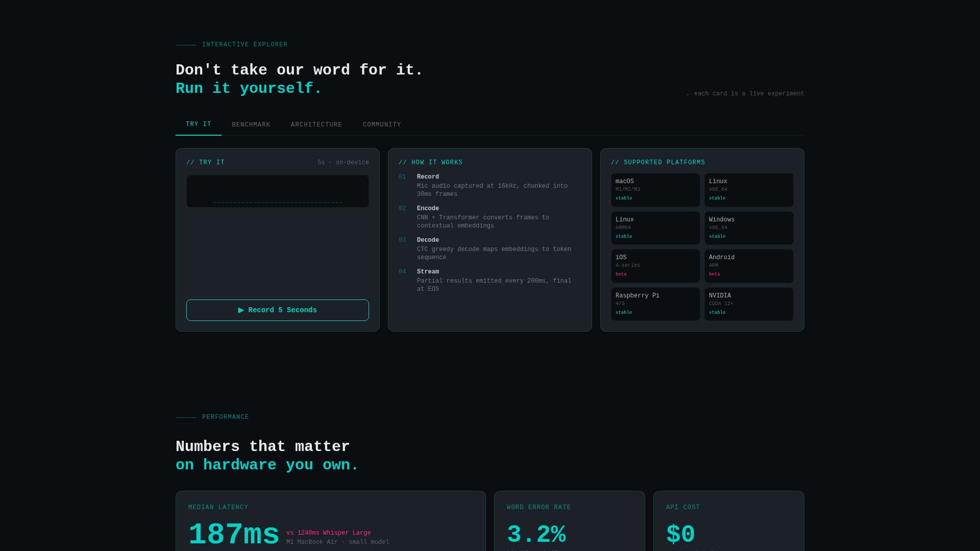980x551 pixels.
Task: Click the 'API COST' card label
Action: pos(683,508)
